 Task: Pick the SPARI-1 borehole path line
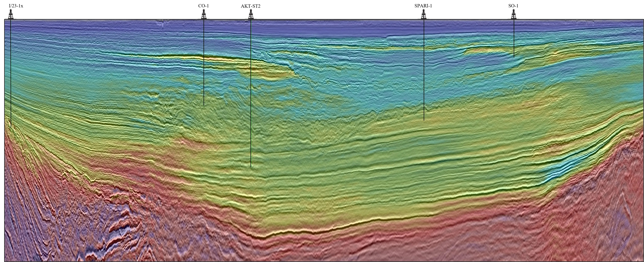pyautogui.click(x=424, y=70)
